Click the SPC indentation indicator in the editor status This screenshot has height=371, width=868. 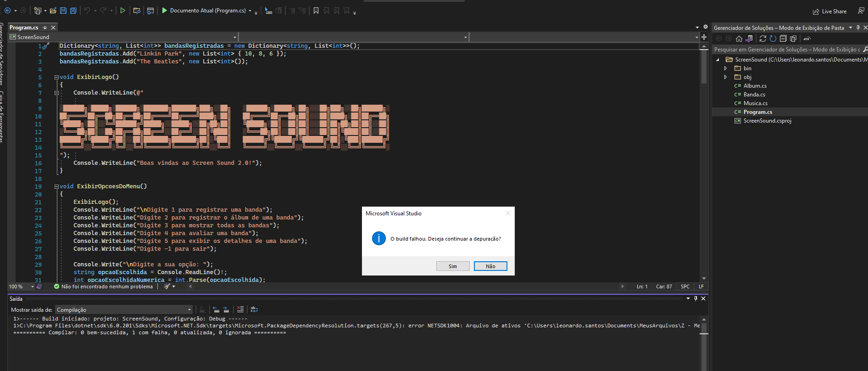pos(685,287)
